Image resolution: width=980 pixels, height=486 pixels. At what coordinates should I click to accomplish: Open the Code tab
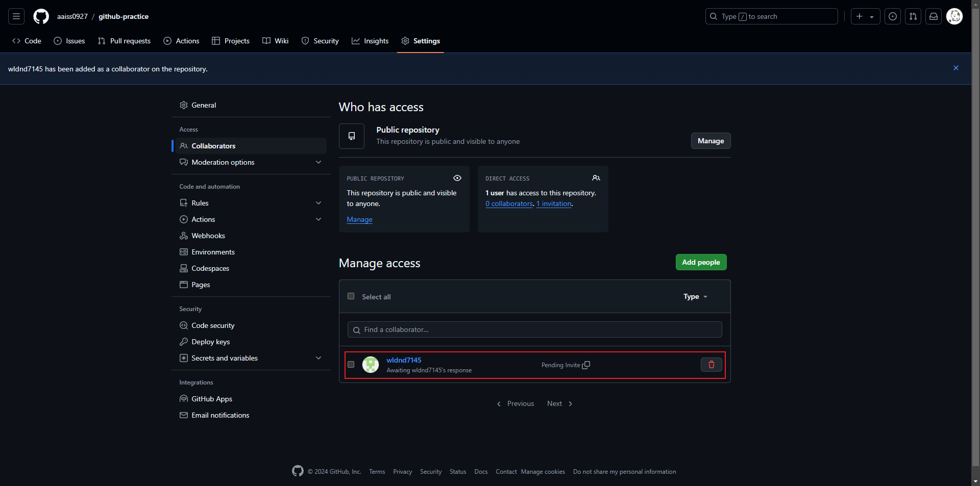coord(27,41)
